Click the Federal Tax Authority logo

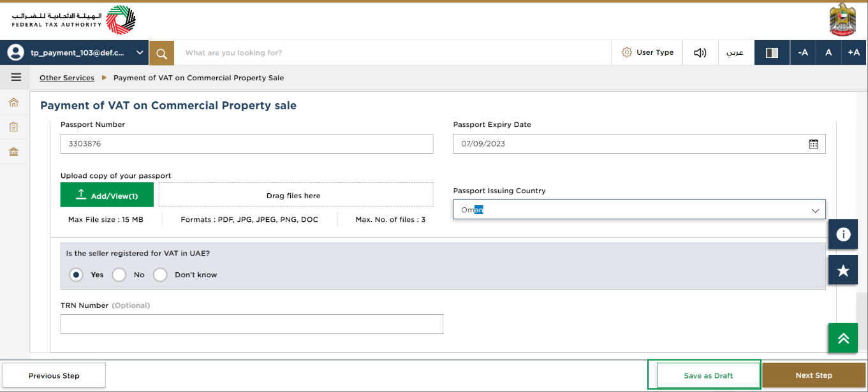pos(73,20)
